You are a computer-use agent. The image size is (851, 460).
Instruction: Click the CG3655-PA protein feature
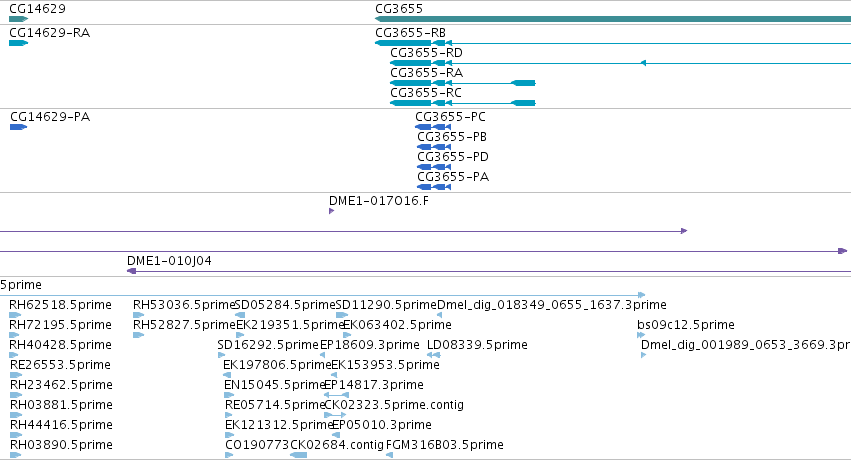pyautogui.click(x=434, y=187)
